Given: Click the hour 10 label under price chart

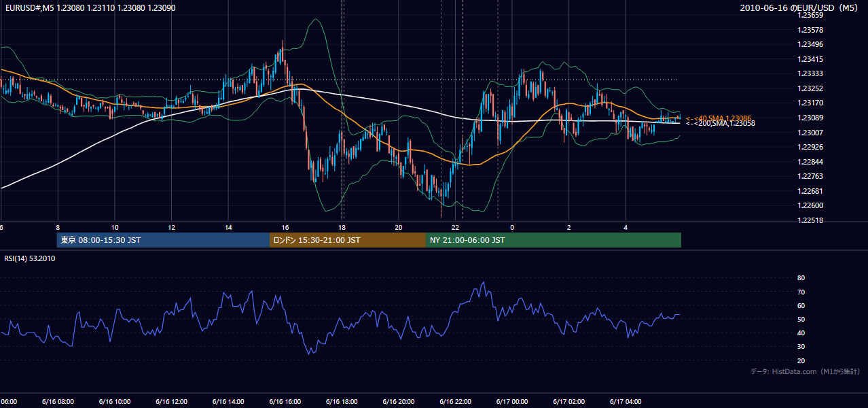Looking at the screenshot, I should pos(115,227).
